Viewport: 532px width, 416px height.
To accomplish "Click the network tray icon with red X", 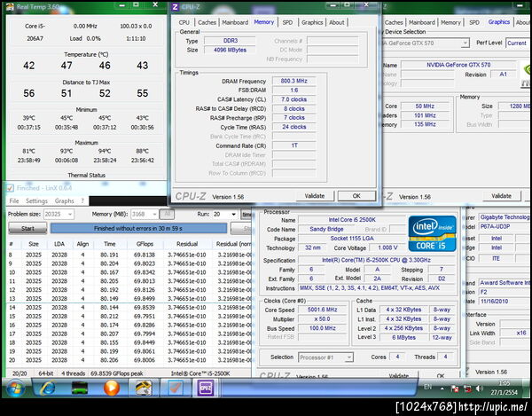I will (455, 389).
